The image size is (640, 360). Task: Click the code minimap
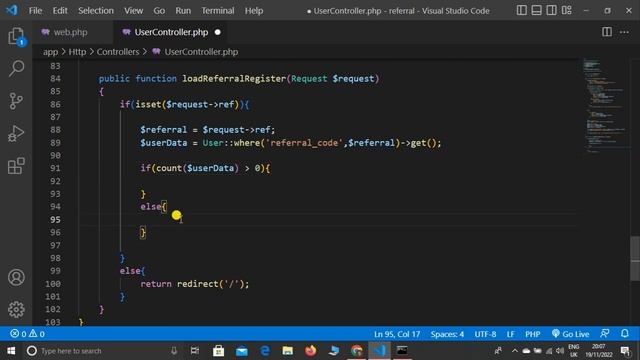[x=605, y=106]
